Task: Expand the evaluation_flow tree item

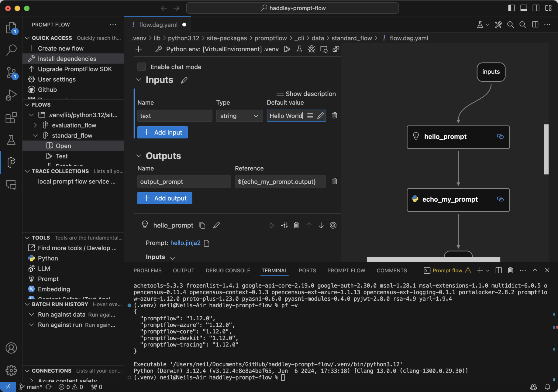Action: [x=36, y=125]
